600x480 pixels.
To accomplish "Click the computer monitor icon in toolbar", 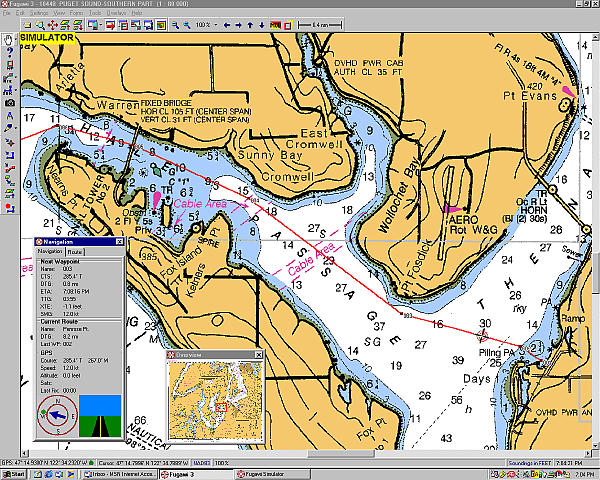I will [92, 25].
